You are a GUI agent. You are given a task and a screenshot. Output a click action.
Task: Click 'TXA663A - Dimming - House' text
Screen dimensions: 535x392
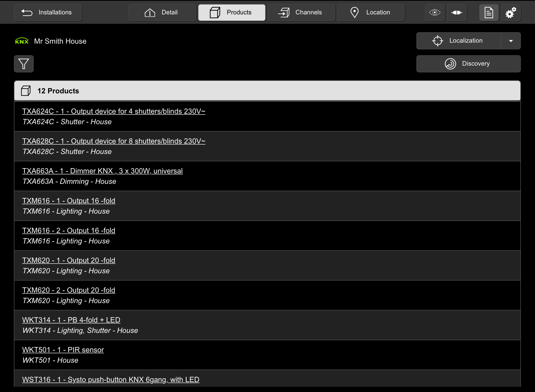tap(69, 181)
